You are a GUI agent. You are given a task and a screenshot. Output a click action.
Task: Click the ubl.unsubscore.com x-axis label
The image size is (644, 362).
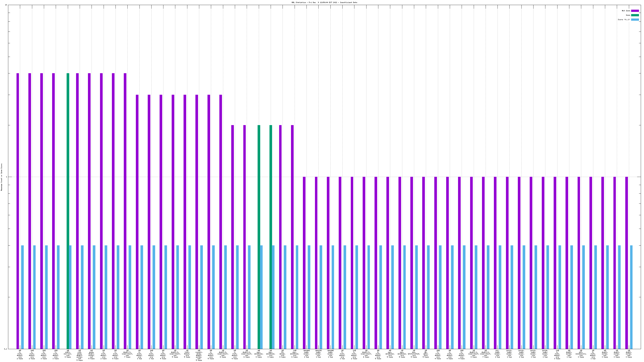point(581,354)
